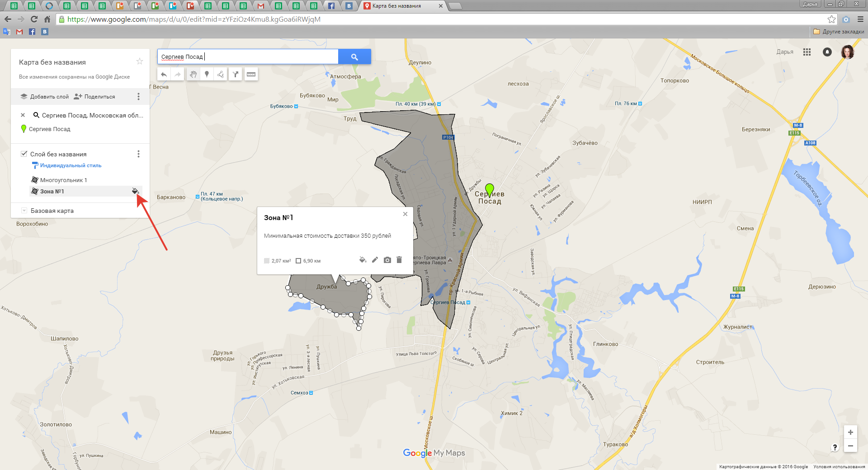Click Условия использования link

click(x=839, y=466)
